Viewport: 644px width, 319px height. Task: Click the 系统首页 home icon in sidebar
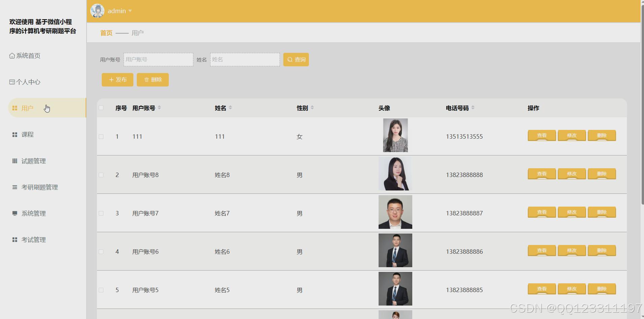pos(12,55)
